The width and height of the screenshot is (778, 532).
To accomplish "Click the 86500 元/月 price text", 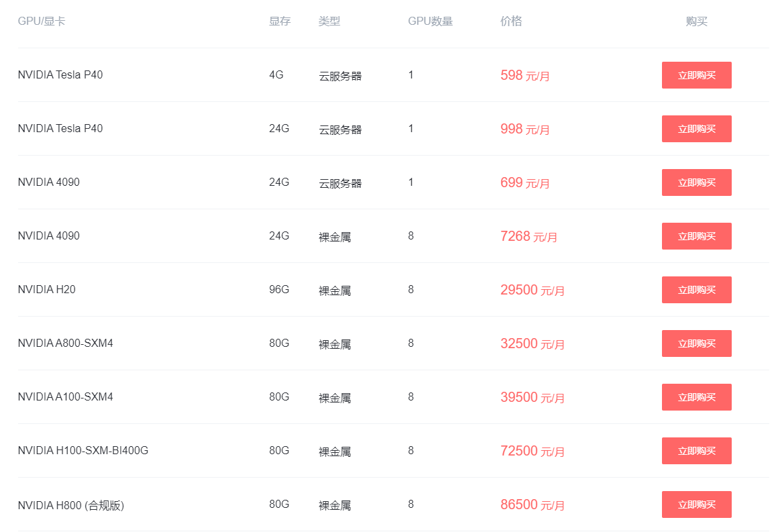I will tap(533, 504).
